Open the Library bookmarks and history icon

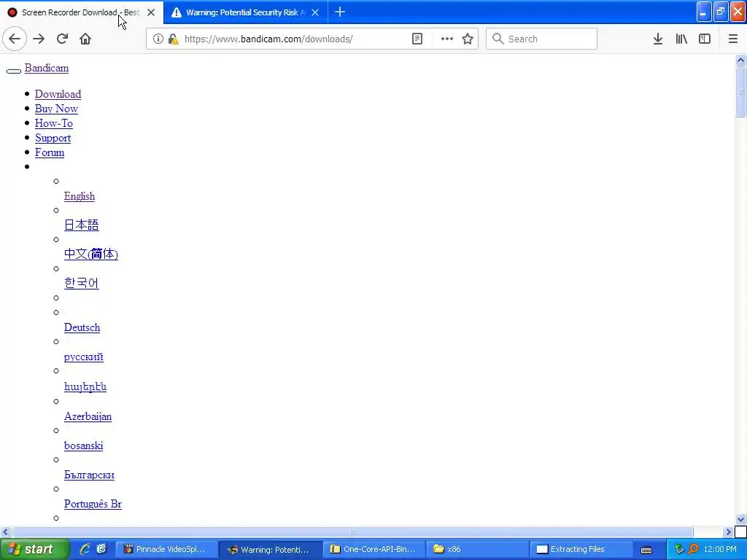(681, 39)
